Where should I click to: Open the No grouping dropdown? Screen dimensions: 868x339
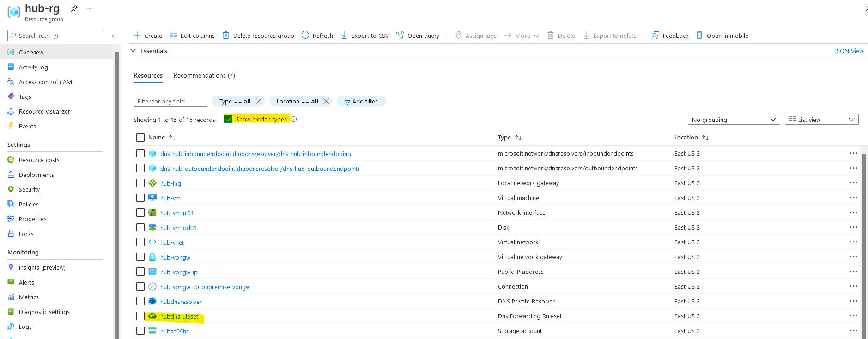734,119
